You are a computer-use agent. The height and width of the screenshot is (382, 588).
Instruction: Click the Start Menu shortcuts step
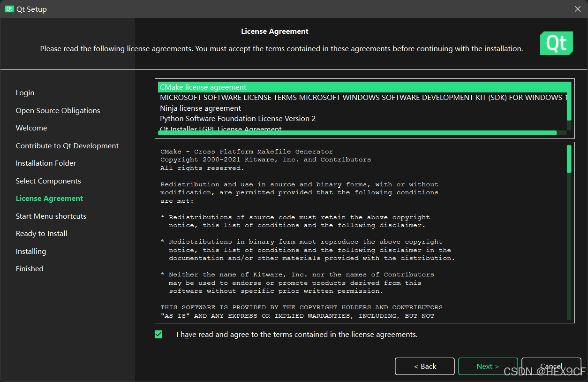click(x=51, y=216)
